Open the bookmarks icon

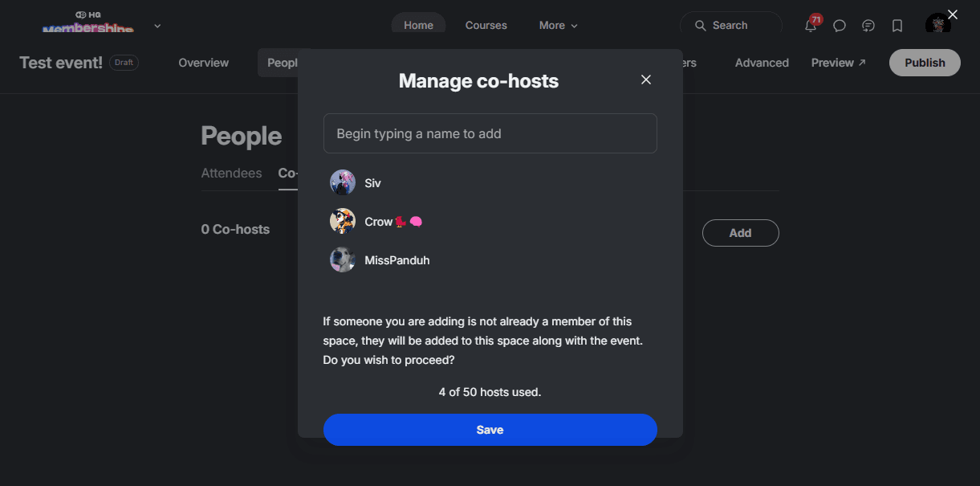pyautogui.click(x=897, y=26)
